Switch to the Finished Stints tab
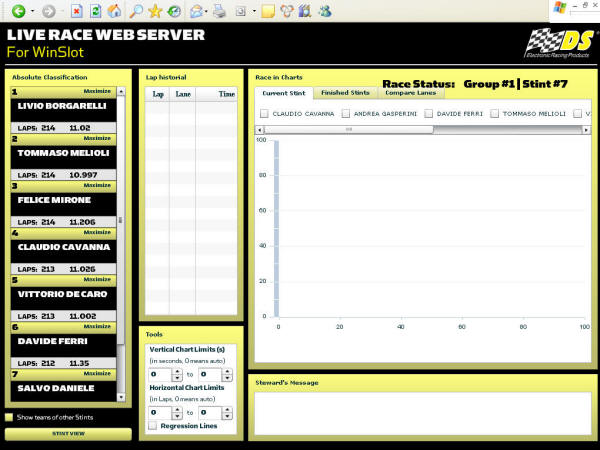The height and width of the screenshot is (450, 600). pos(346,93)
